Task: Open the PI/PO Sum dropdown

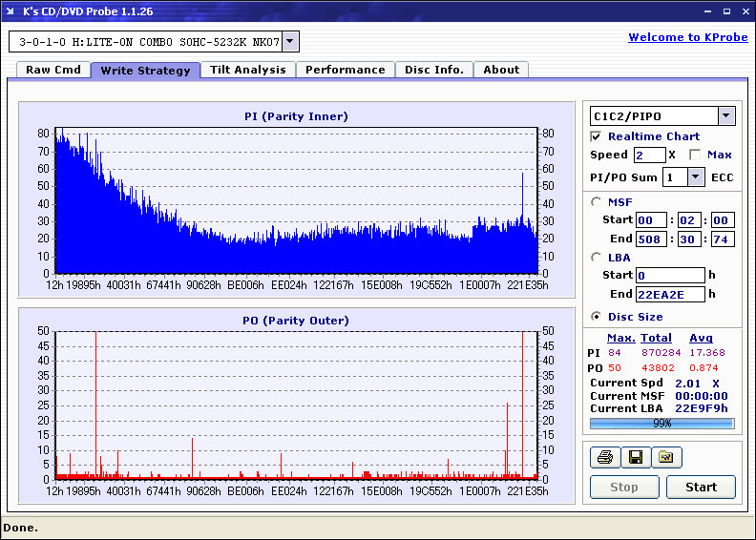Action: coord(695,177)
